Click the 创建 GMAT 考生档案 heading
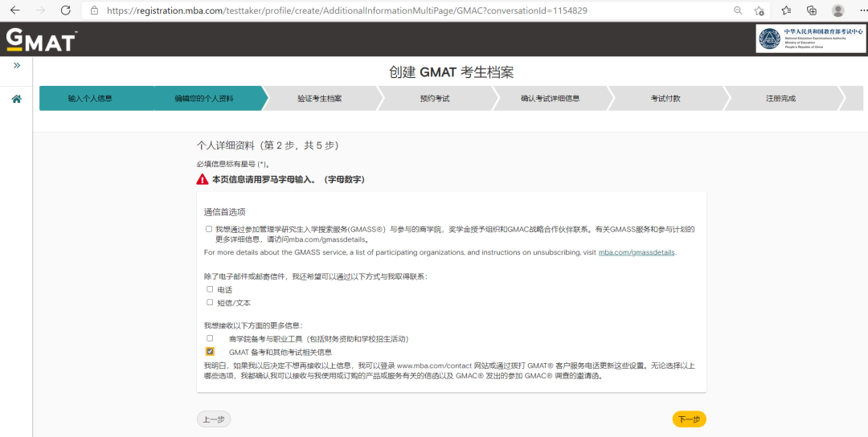The height and width of the screenshot is (437, 868). point(451,73)
